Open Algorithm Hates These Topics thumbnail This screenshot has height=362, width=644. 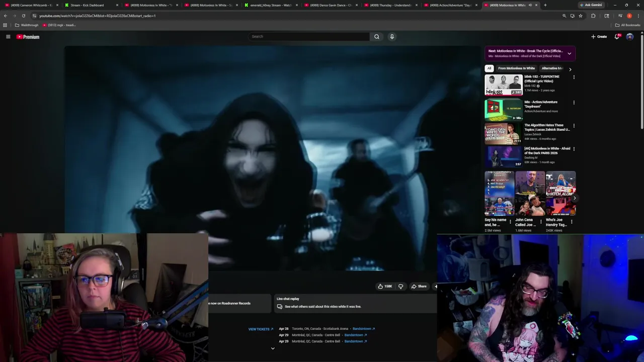click(504, 133)
